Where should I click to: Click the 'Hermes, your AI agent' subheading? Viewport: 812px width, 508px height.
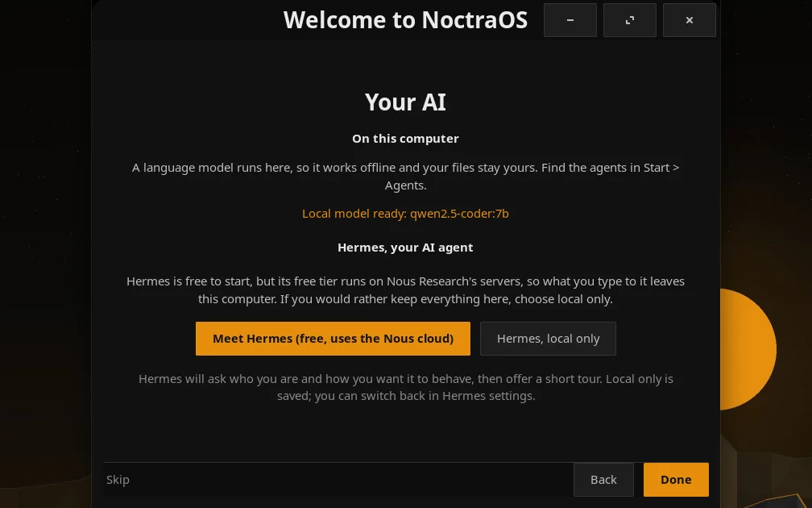point(405,248)
